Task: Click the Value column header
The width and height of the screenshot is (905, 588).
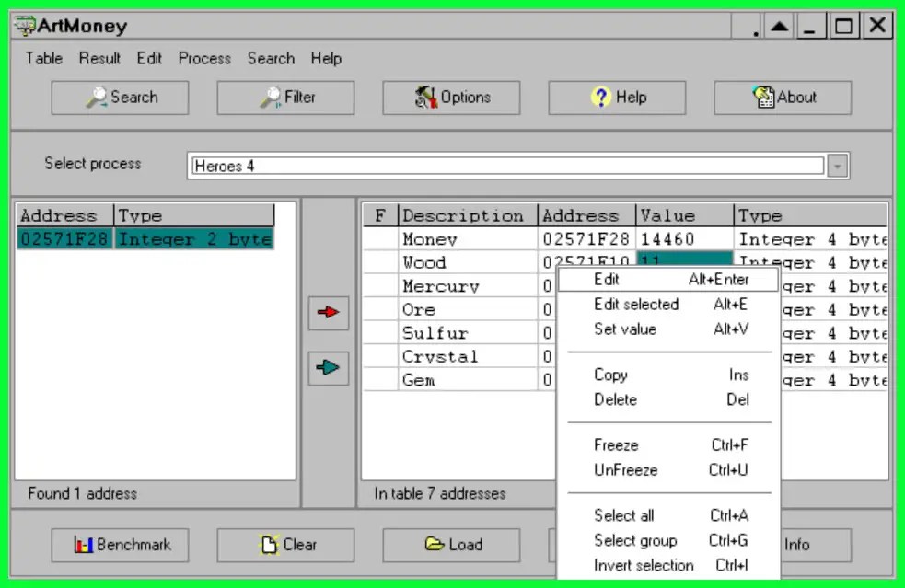Action: tap(685, 215)
